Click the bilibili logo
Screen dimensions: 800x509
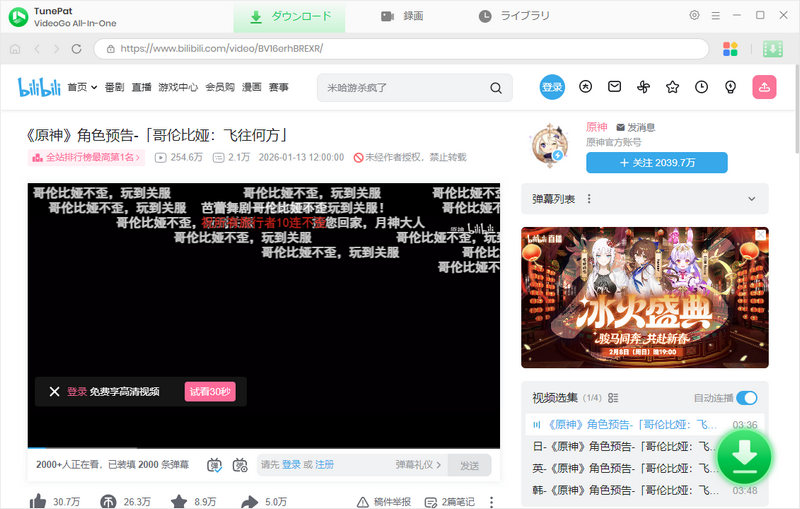click(x=39, y=87)
